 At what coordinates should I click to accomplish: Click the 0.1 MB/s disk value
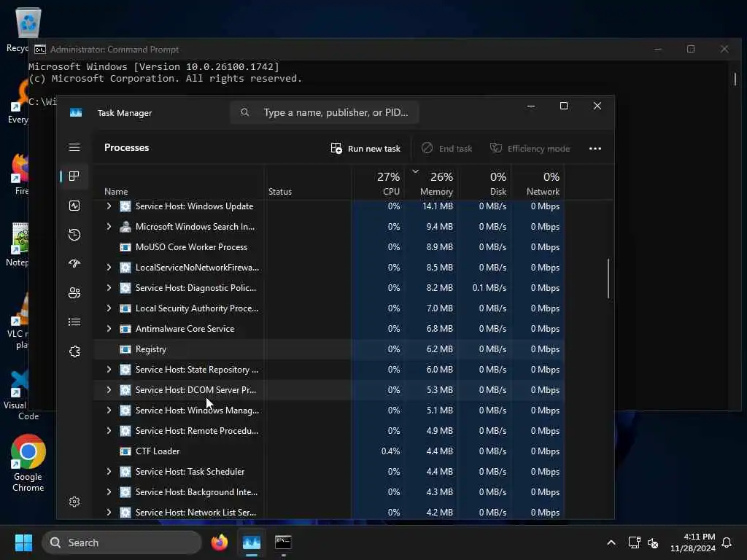tap(489, 288)
